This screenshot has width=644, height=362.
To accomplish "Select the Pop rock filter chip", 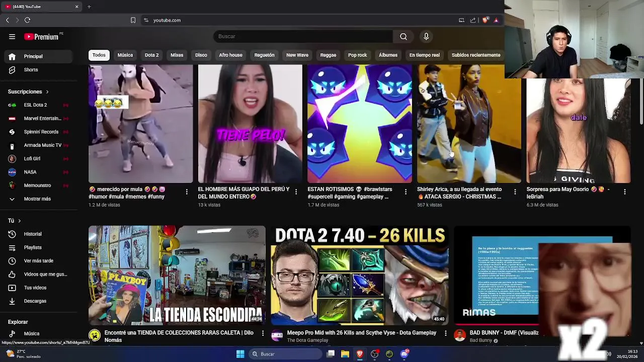I will [358, 55].
